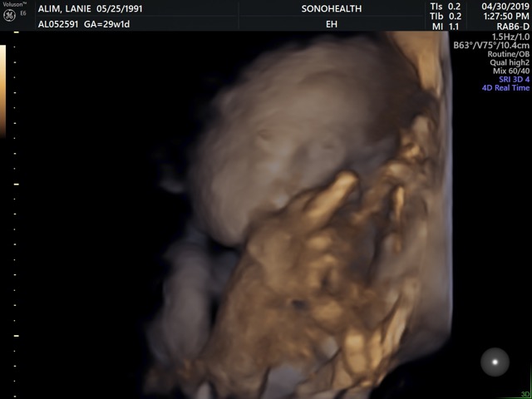Click the amber gray-scale color bar
This screenshot has height=399, width=532.
(2, 91)
